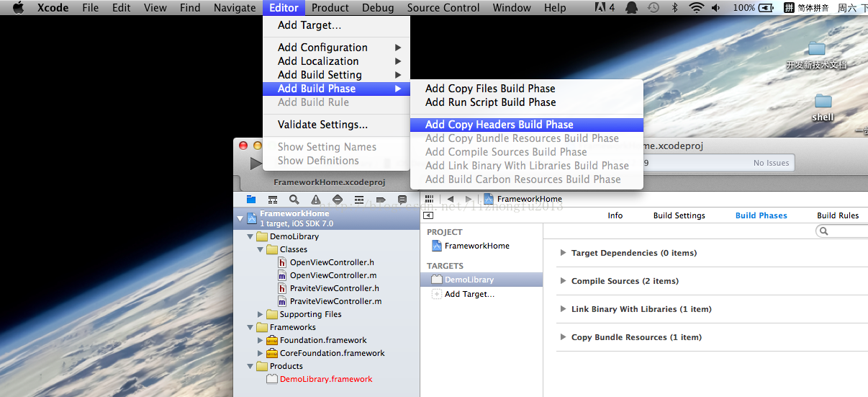Screen dimensions: 868x397
Task: Click the Add Target plus icon
Action: 436,294
